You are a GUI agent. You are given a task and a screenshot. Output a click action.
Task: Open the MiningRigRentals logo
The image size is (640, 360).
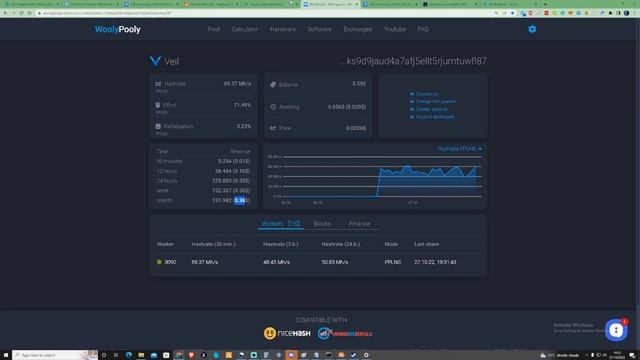click(x=345, y=333)
